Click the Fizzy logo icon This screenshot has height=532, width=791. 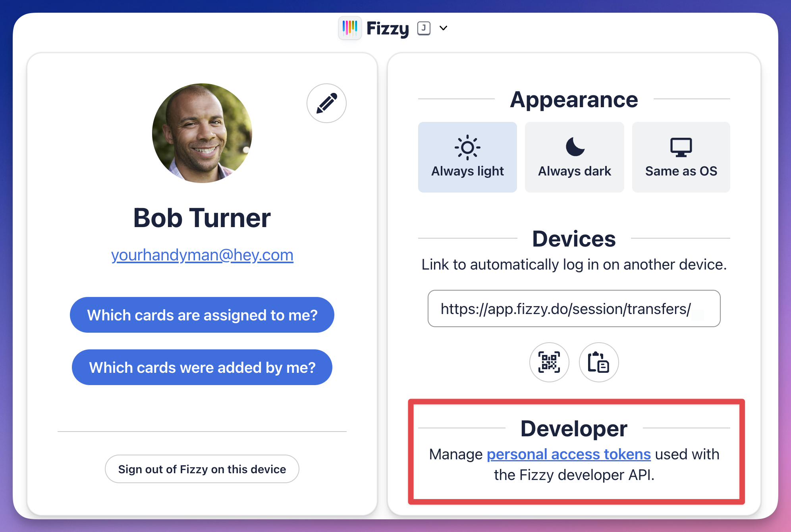point(350,28)
